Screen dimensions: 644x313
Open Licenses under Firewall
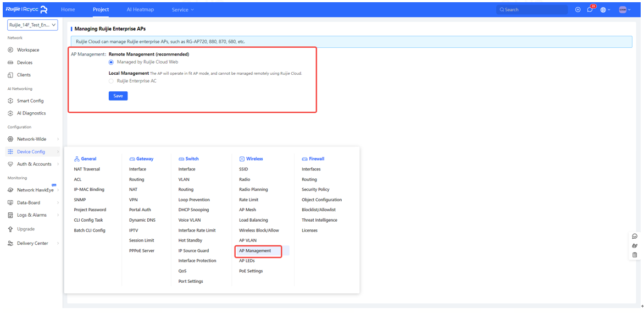[x=310, y=230]
